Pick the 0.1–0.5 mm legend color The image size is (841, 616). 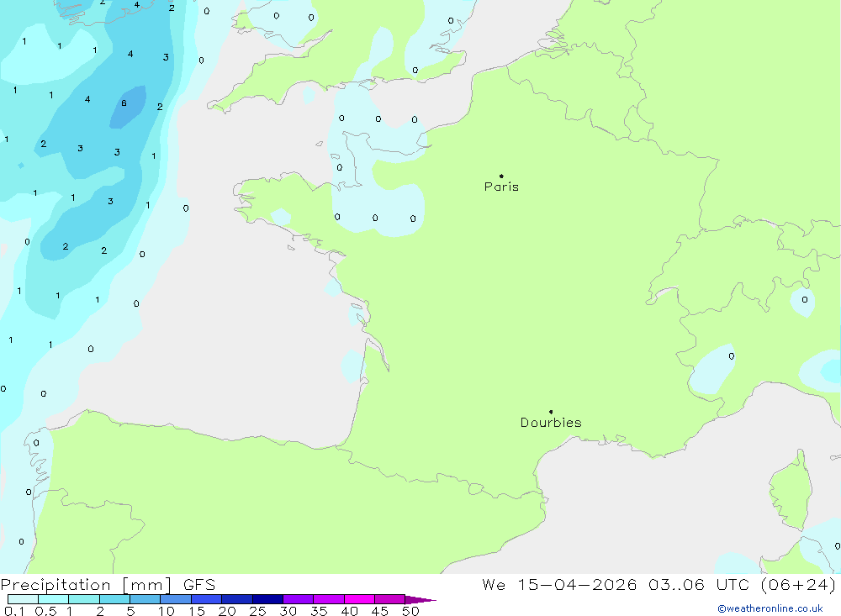(23, 599)
